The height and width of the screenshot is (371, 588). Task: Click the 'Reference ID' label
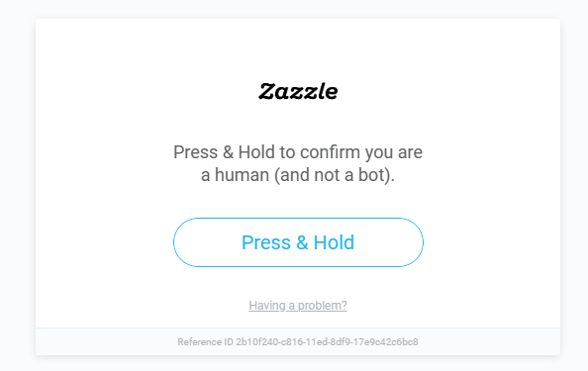click(x=205, y=341)
